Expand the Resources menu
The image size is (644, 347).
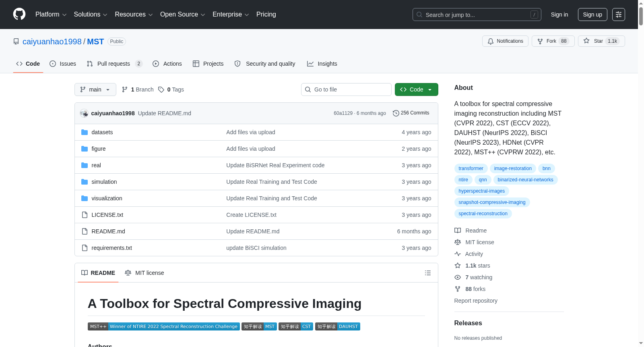point(134,15)
